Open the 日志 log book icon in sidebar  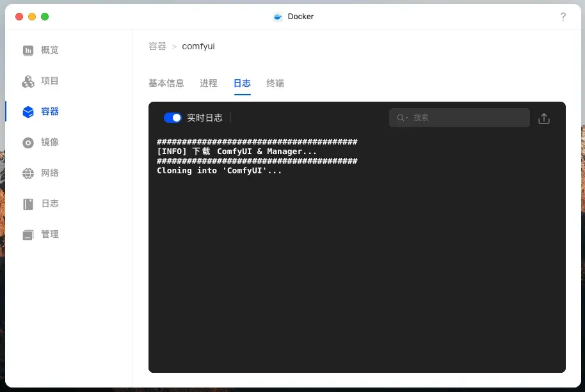pyautogui.click(x=28, y=204)
